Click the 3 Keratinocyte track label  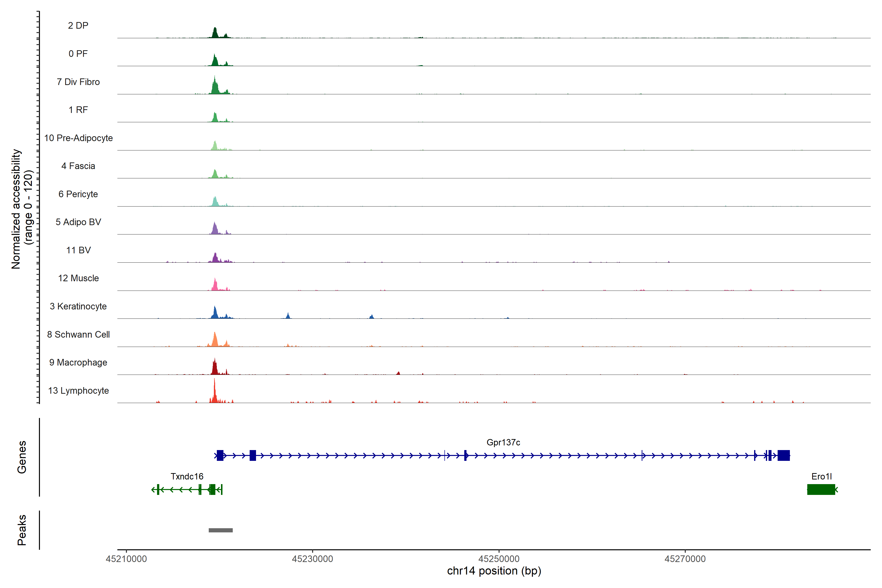(78, 306)
